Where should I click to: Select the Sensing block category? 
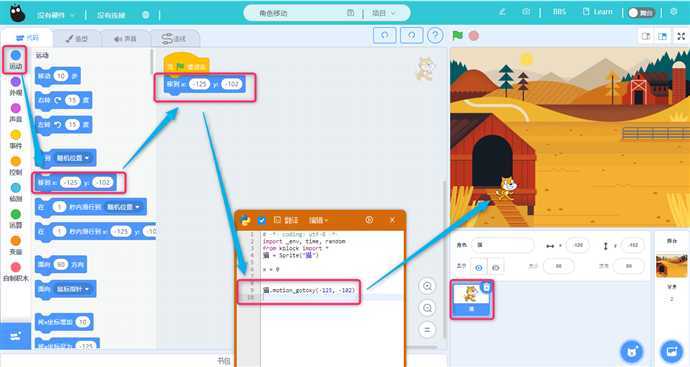tap(15, 192)
